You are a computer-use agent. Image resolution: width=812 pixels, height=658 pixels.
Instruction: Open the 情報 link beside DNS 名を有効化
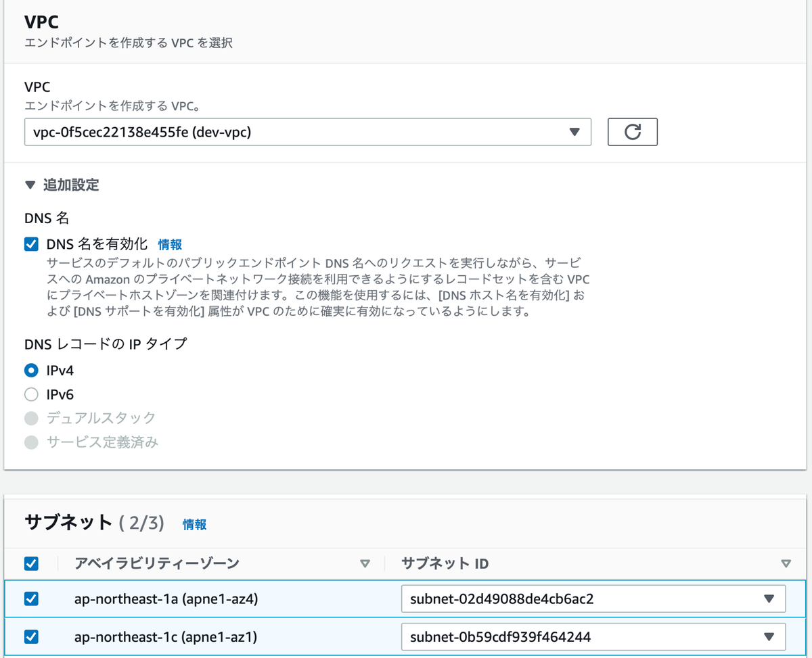point(170,244)
